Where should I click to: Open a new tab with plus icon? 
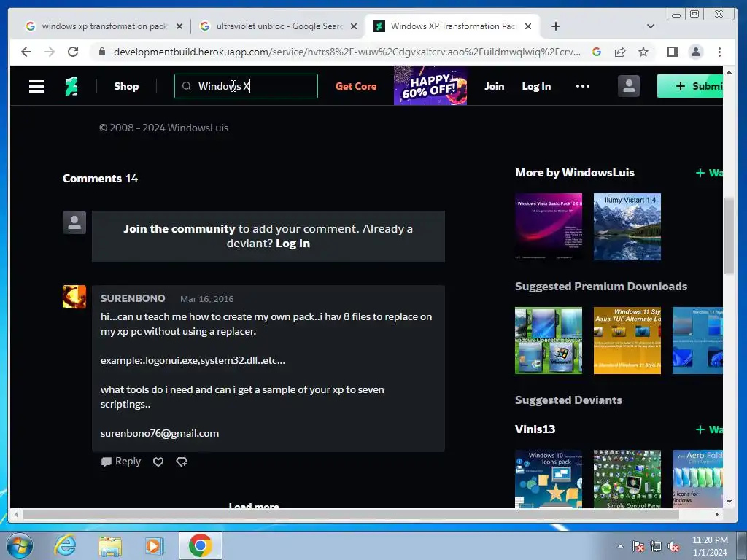(555, 26)
